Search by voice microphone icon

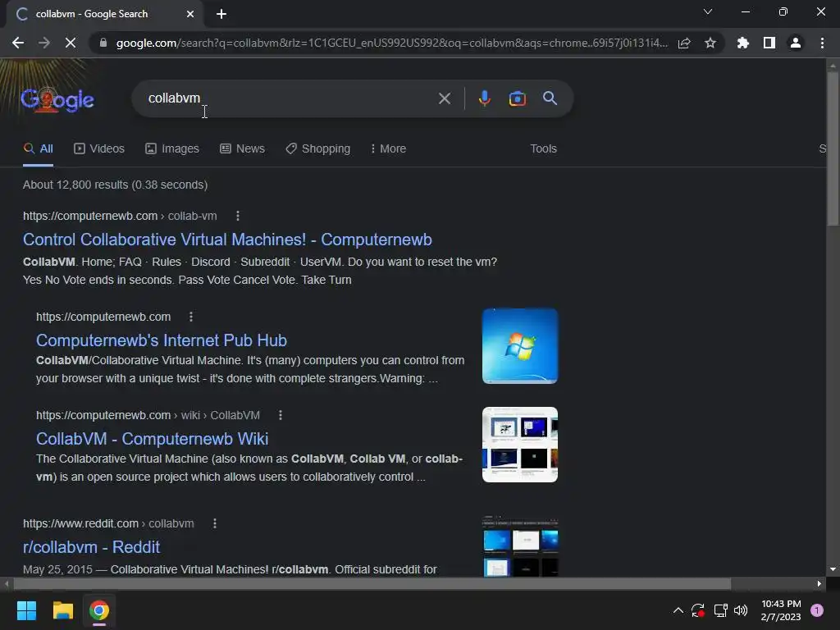484,98
